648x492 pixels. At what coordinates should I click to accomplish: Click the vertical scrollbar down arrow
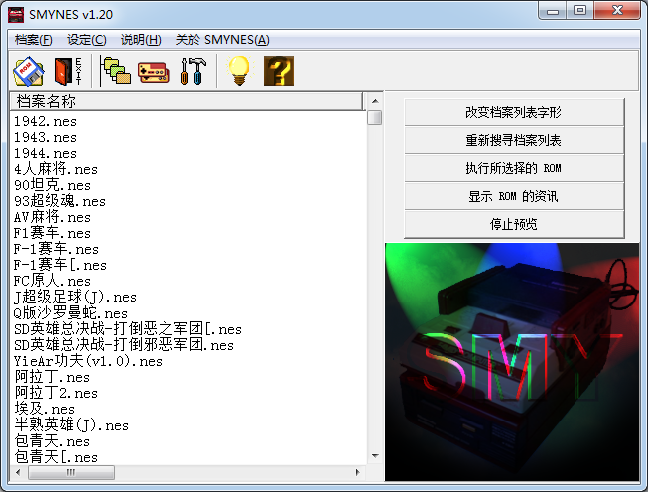point(375,456)
